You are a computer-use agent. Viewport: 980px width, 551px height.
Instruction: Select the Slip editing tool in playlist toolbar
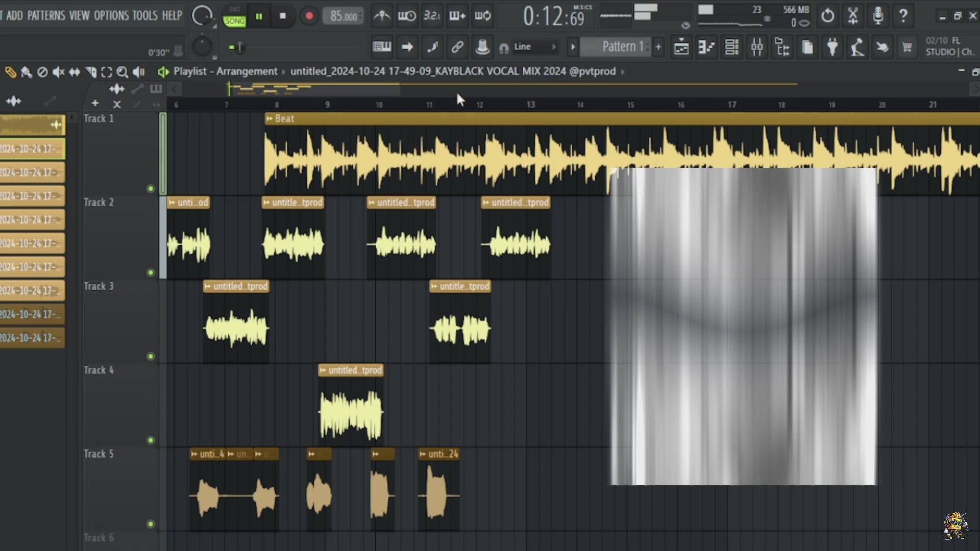click(74, 72)
